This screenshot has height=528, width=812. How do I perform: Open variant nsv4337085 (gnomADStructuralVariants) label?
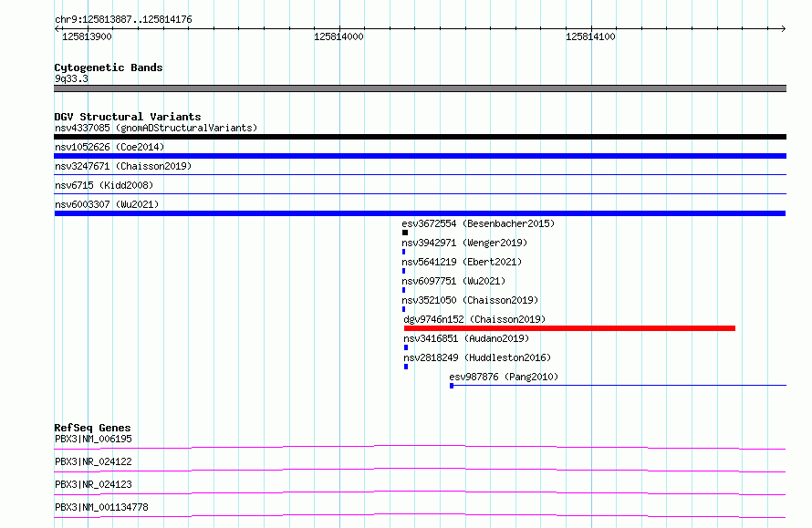[156, 128]
